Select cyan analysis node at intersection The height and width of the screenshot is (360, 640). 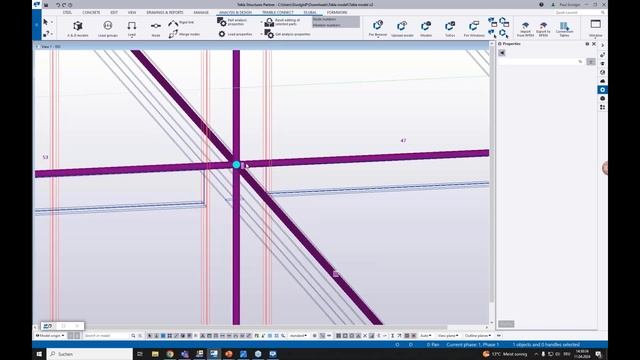pos(236,164)
